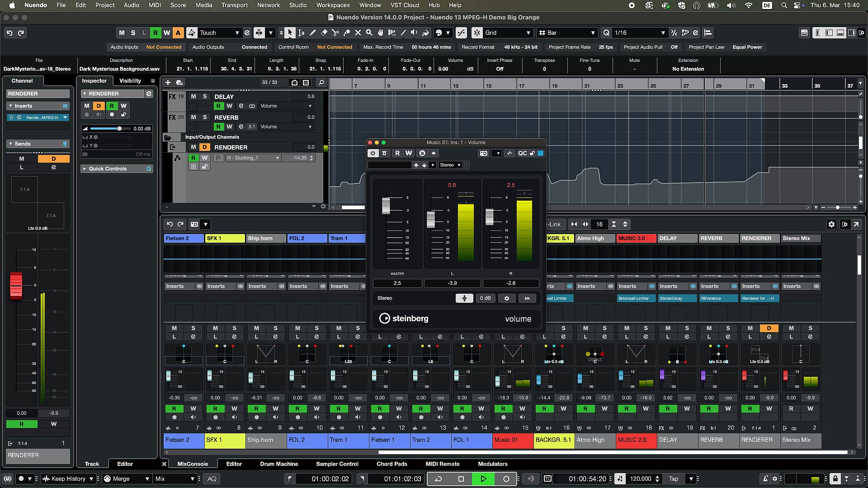Click the Play button in transport
The width and height of the screenshot is (868, 488).
483,479
